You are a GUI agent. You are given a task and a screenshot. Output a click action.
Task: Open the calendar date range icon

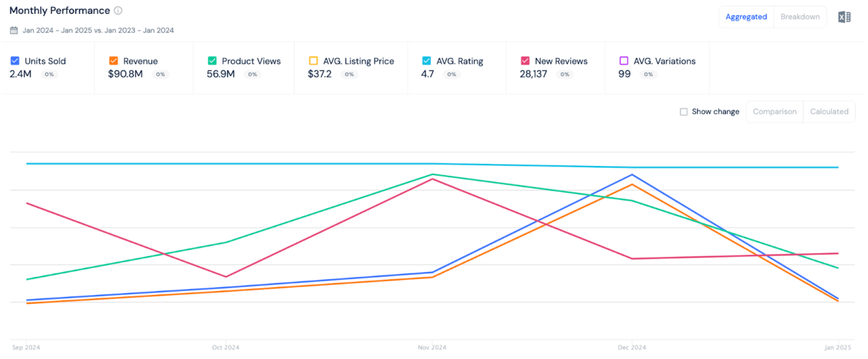pyautogui.click(x=14, y=30)
